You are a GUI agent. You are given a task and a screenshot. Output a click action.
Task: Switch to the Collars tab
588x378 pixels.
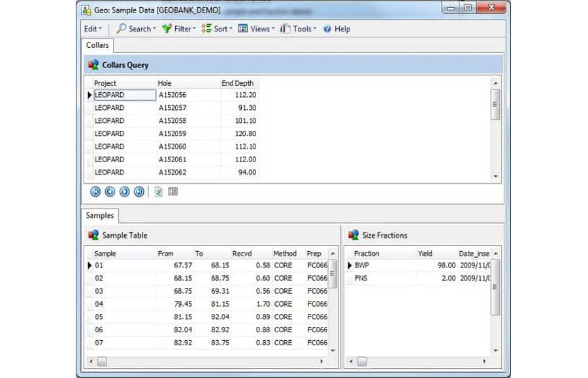click(97, 46)
